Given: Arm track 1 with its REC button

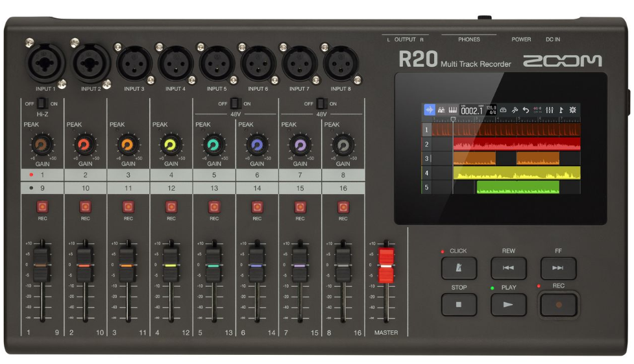Looking at the screenshot, I should [42, 207].
